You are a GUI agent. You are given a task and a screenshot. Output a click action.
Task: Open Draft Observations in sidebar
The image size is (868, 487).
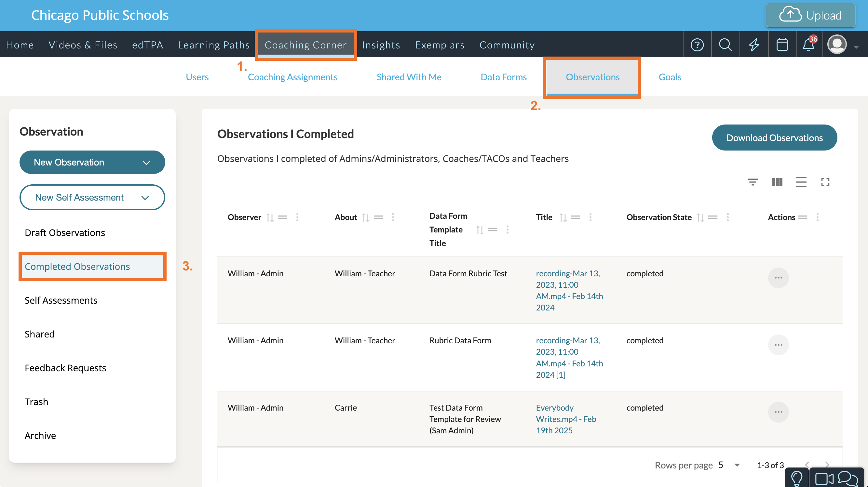pyautogui.click(x=65, y=233)
